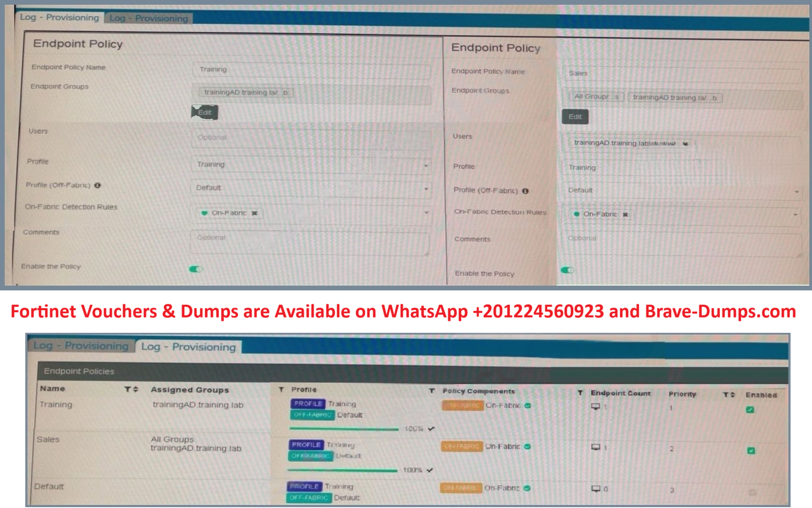Click info icon beside Profile (Off-Fabric) in Training policy
This screenshot has width=812, height=508.
coord(98,185)
